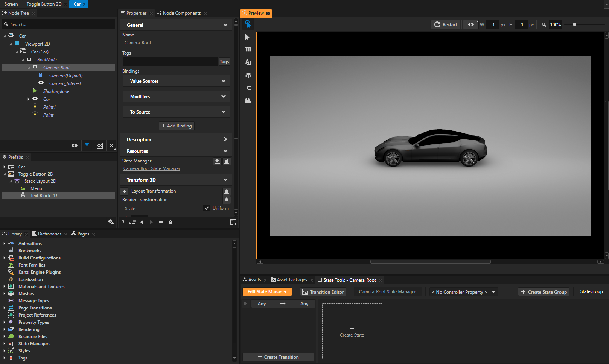
Task: Collapse the General section in Properties
Action: point(225,25)
